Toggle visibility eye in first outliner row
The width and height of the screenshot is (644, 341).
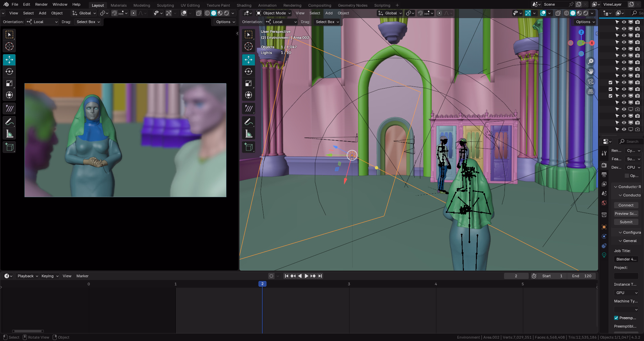click(624, 22)
